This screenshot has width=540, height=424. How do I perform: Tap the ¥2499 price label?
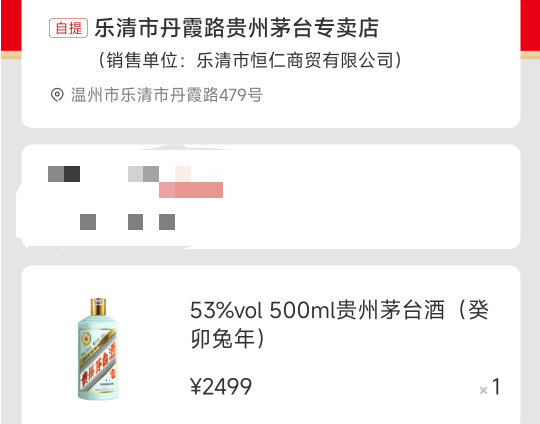221,386
